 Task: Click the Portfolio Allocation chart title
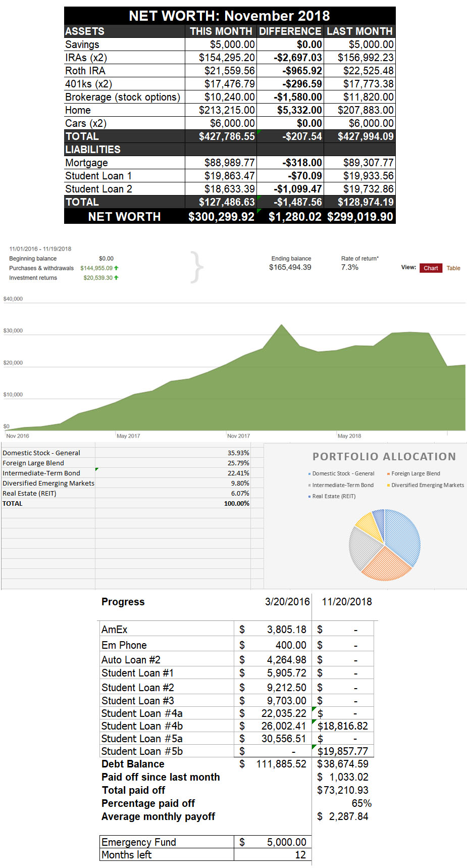(384, 457)
